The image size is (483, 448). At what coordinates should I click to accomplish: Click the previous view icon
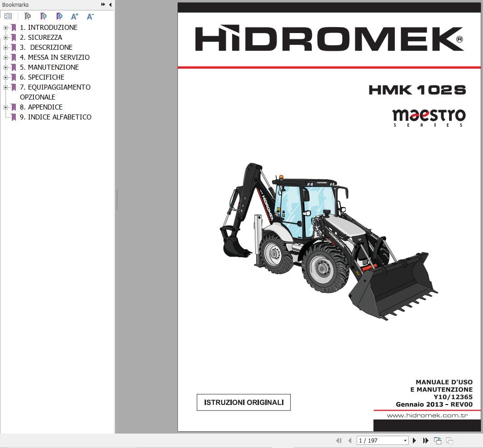pos(437,440)
